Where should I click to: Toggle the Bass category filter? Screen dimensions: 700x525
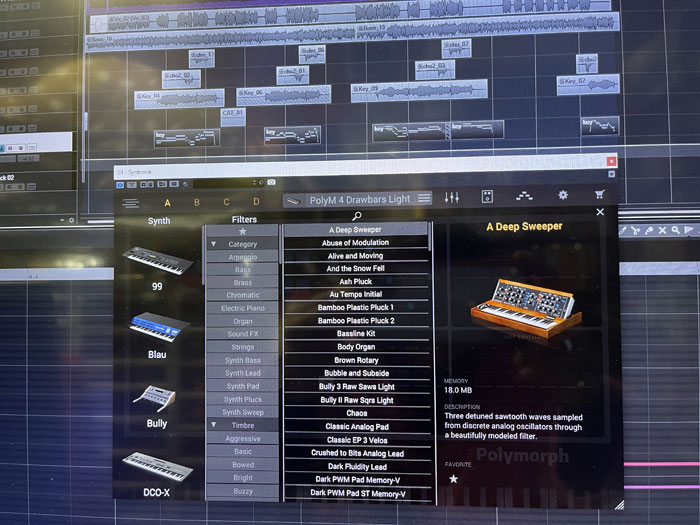(242, 270)
